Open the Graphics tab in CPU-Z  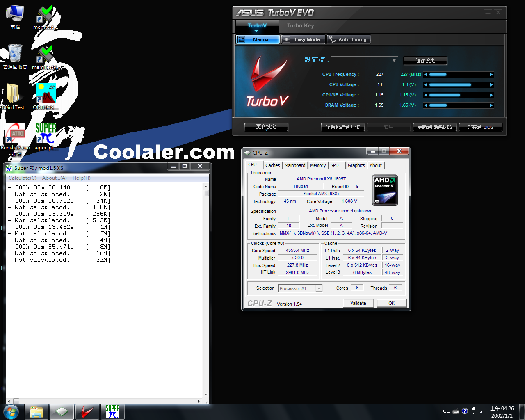pyautogui.click(x=356, y=165)
